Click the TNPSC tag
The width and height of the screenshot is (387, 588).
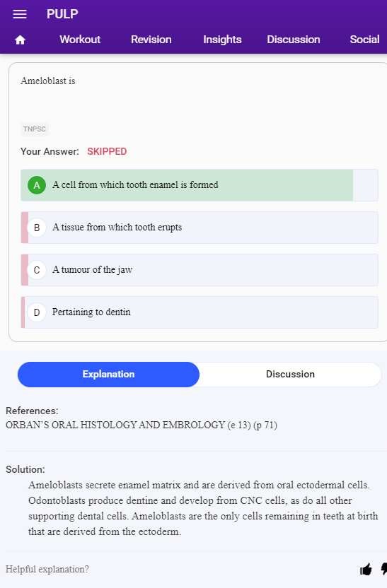point(35,129)
